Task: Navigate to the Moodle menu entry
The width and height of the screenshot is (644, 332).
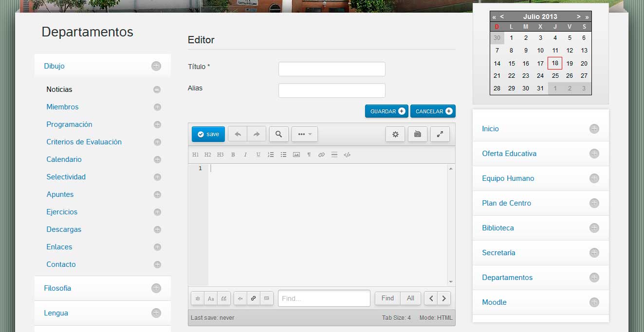Action: tap(494, 302)
